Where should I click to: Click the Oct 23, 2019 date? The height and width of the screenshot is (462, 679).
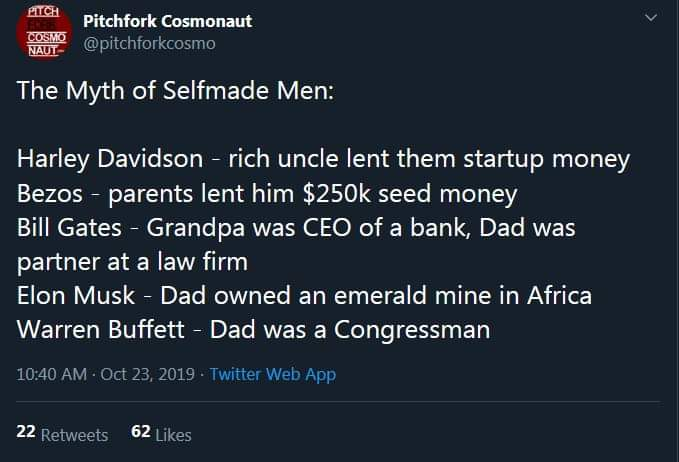click(148, 374)
